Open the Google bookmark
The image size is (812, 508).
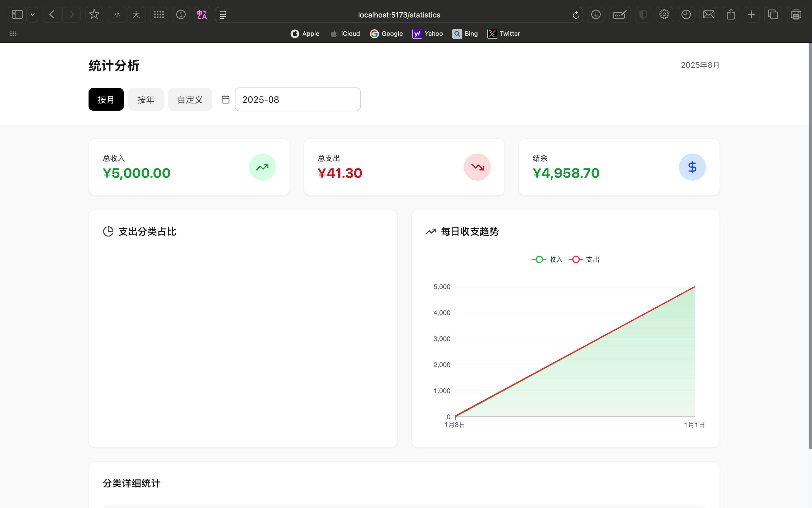coord(386,34)
